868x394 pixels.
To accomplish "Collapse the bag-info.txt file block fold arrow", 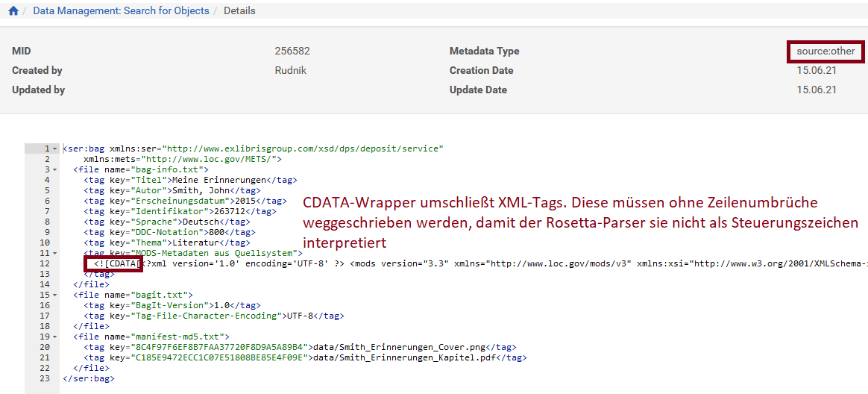I will point(55,169).
